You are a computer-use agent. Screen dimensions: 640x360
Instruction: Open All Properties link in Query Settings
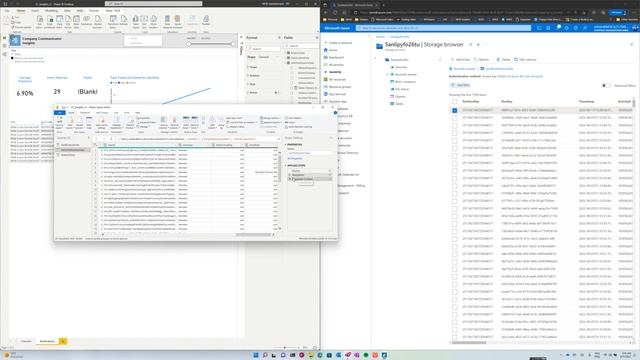[x=295, y=158]
